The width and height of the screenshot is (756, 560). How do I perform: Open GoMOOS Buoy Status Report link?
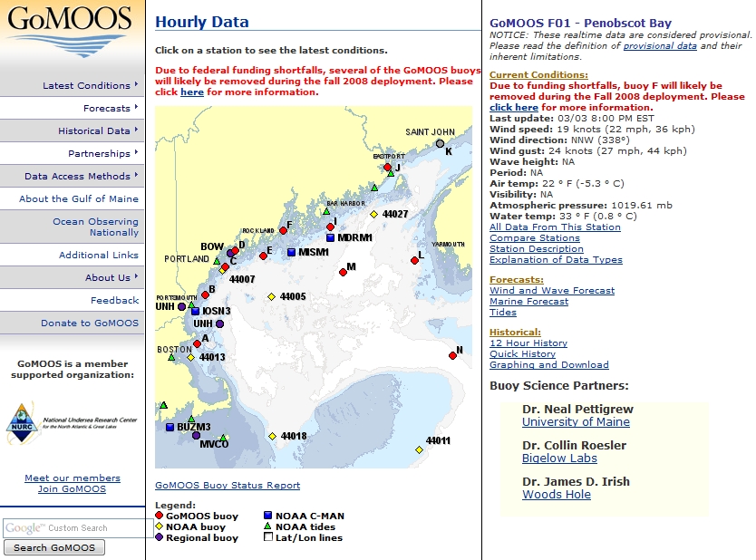pos(228,486)
